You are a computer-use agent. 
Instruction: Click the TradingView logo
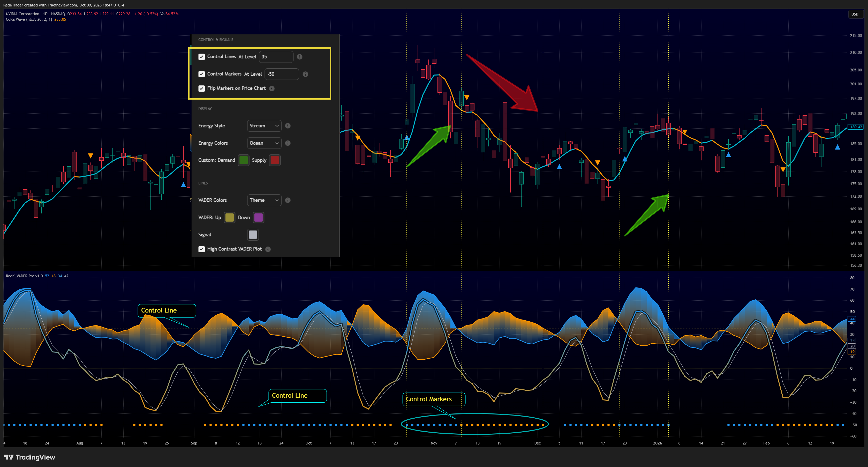[29, 457]
